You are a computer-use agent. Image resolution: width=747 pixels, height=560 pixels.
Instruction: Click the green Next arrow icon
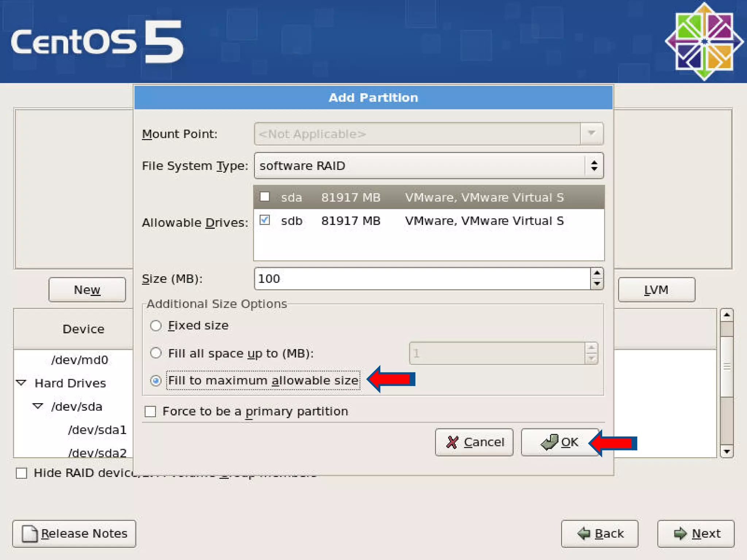(x=680, y=533)
